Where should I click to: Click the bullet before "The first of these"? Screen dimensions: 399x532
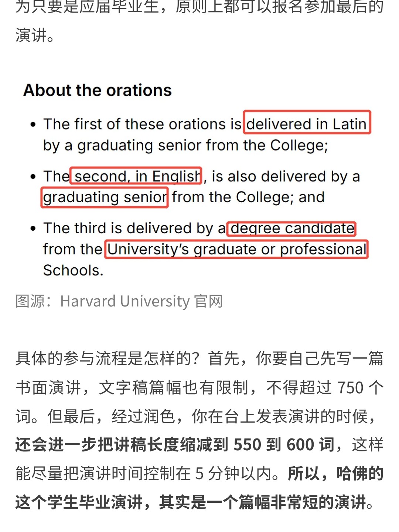[33, 125]
